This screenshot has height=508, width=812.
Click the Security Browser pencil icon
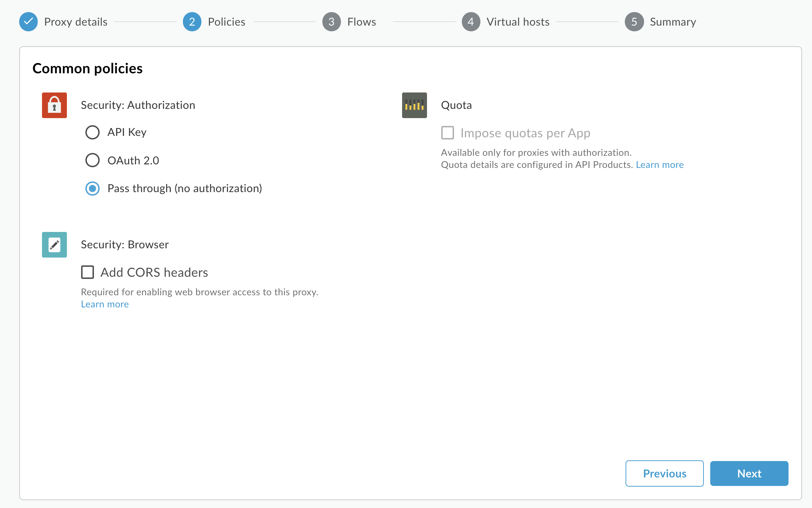click(54, 245)
